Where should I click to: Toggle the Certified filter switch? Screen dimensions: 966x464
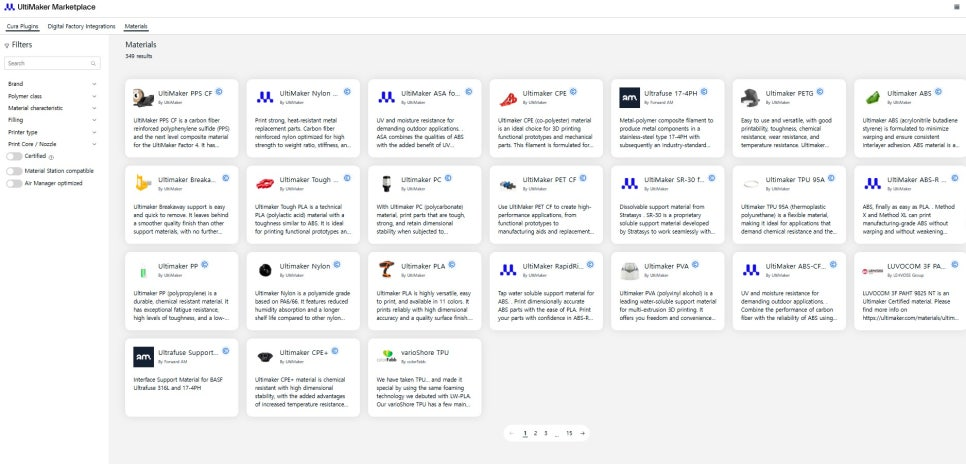14,157
